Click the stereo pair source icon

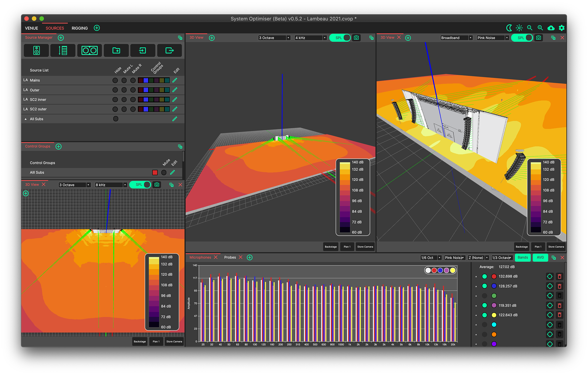coord(89,51)
